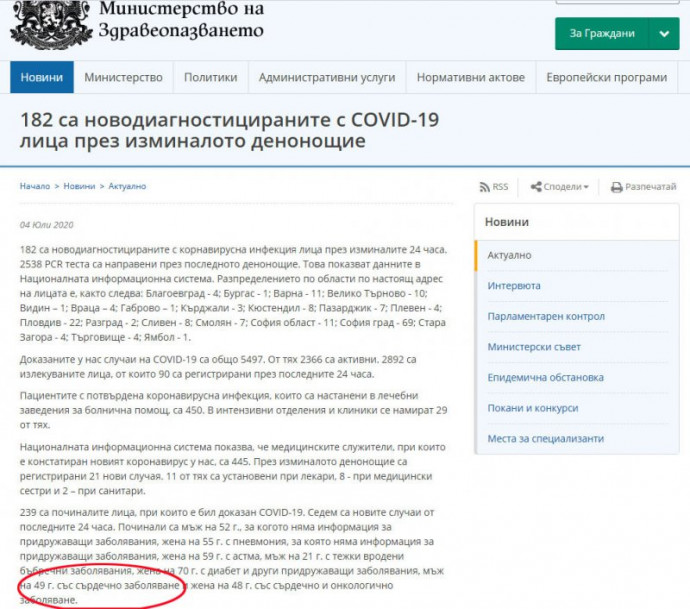This screenshot has width=690, height=609.
Task: Open Европейски програми menu item
Action: tap(606, 77)
